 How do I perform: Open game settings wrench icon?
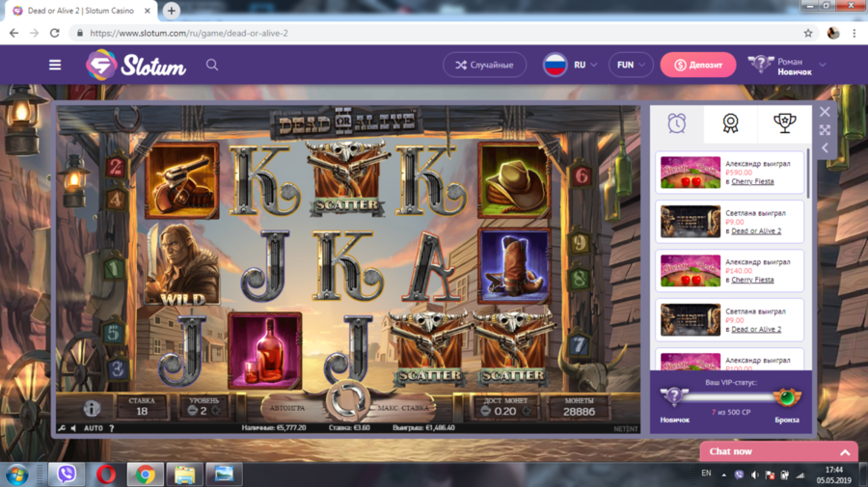click(62, 428)
